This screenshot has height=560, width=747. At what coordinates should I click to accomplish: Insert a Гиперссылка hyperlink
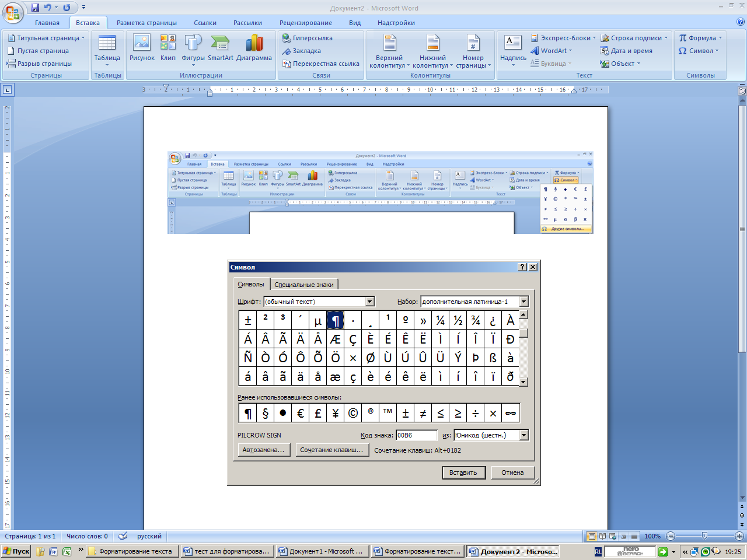click(x=308, y=38)
